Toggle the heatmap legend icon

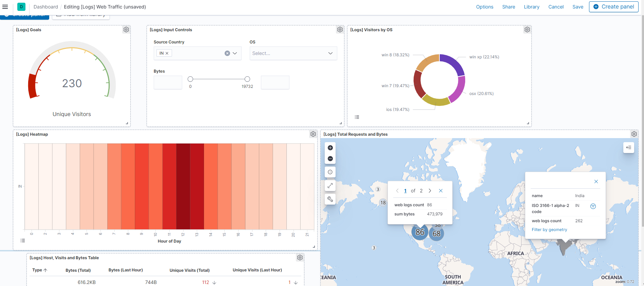click(x=23, y=241)
